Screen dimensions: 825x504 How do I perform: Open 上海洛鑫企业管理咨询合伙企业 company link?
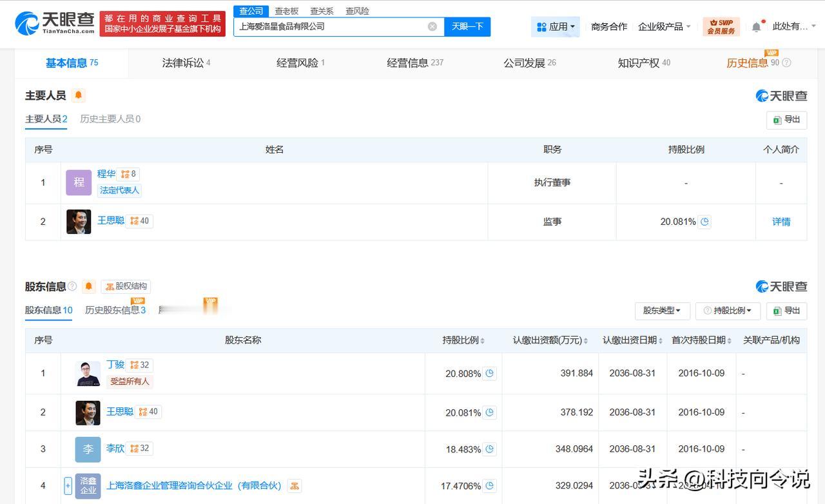pyautogui.click(x=193, y=485)
